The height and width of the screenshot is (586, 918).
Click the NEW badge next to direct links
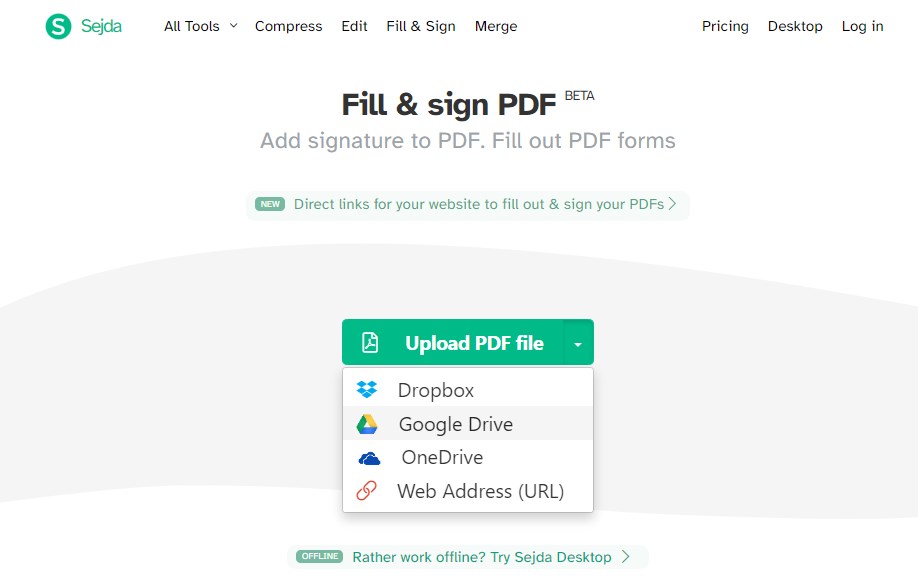tap(269, 204)
